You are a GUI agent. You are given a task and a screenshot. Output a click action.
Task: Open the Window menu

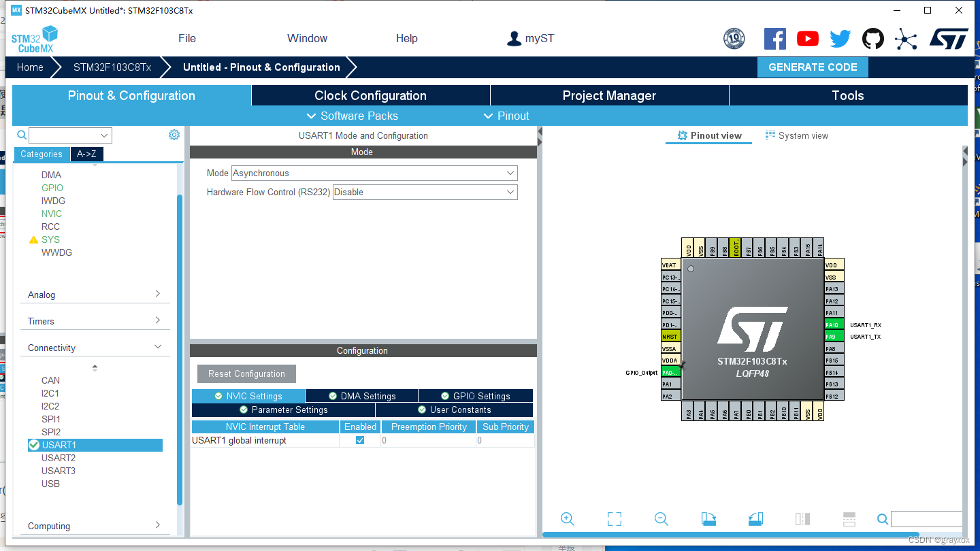(x=307, y=39)
